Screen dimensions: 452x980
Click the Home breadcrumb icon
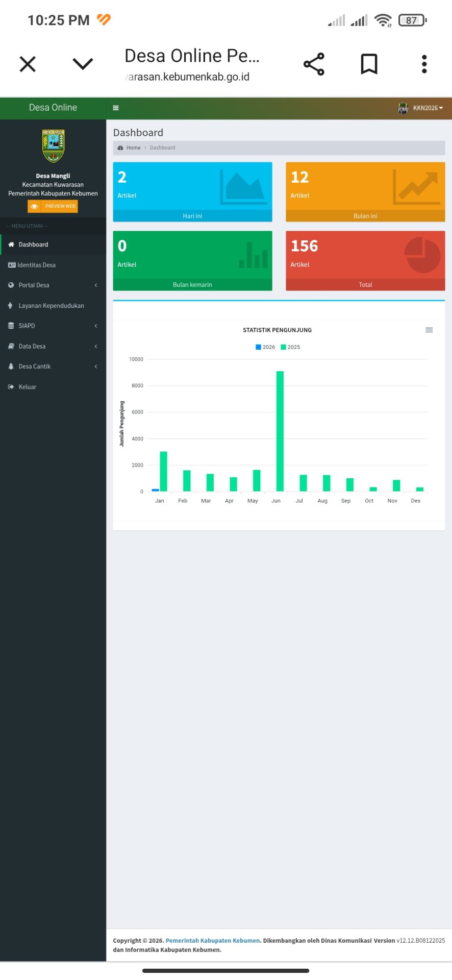pyautogui.click(x=120, y=148)
